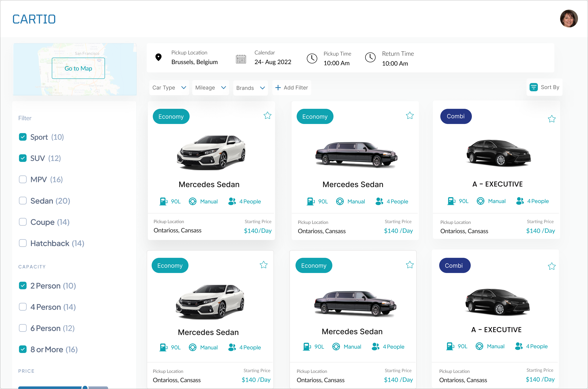Uncheck the Sport (10) filter
The height and width of the screenshot is (389, 588).
[23, 137]
